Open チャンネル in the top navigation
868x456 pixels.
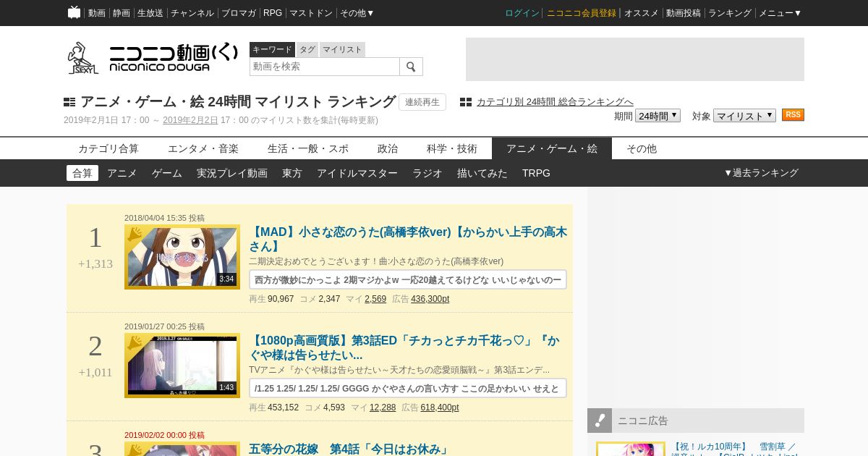[x=192, y=13]
